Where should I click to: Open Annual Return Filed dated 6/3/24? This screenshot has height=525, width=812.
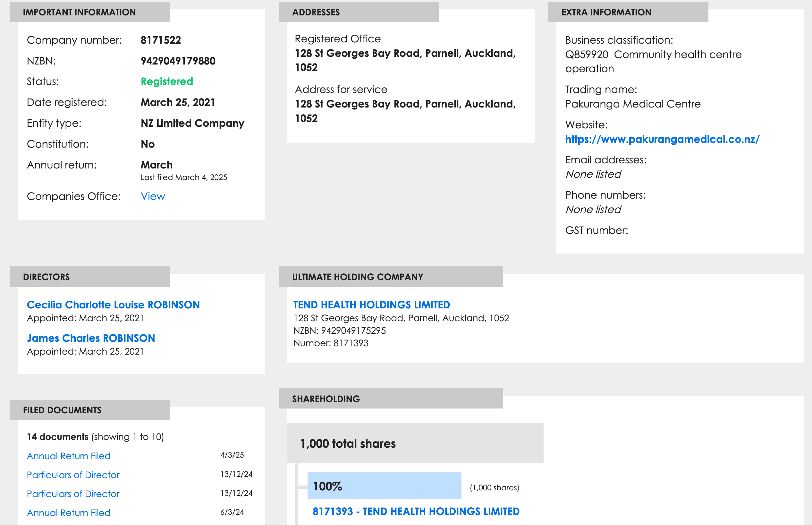pyautogui.click(x=68, y=513)
